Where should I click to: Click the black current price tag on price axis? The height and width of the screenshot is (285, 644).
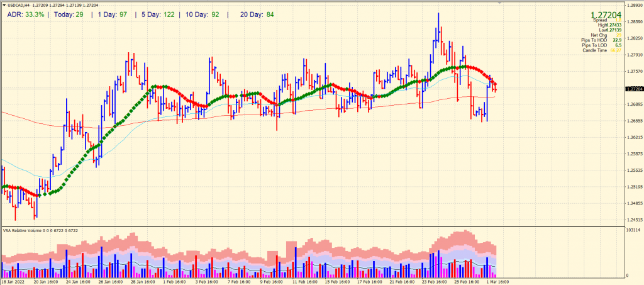[x=634, y=89]
